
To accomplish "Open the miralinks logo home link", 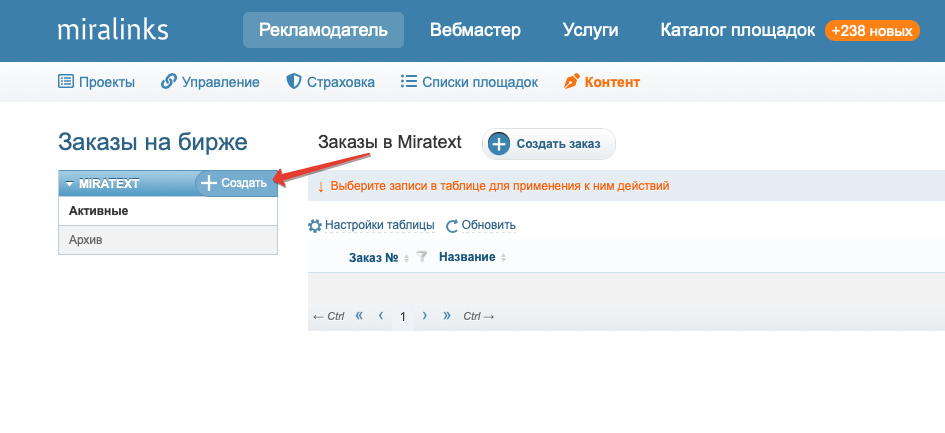I will click(x=113, y=30).
